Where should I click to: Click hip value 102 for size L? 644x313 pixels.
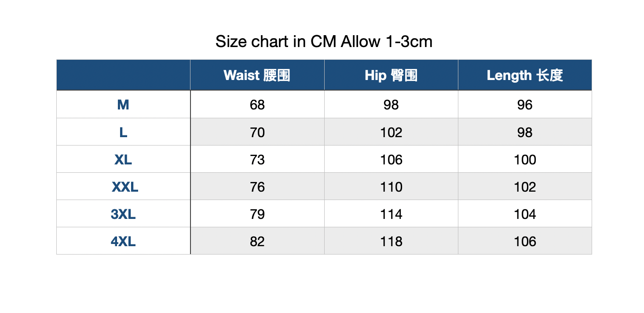pos(391,132)
